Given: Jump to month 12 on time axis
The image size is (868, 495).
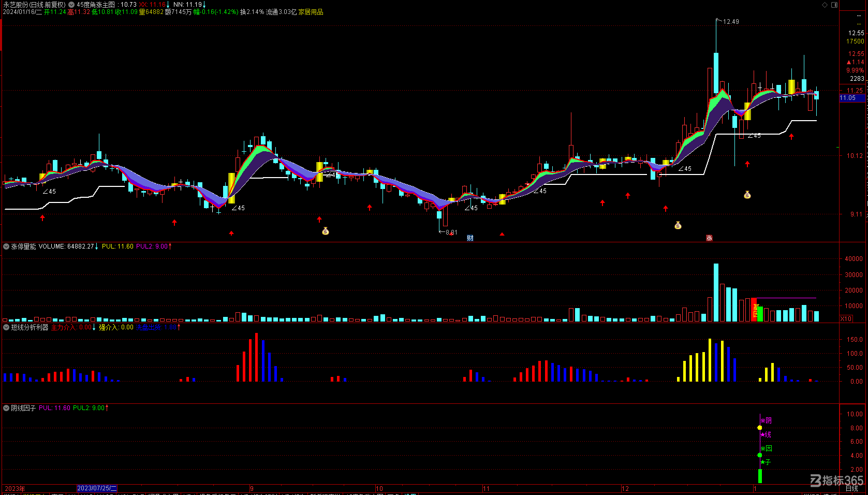Looking at the screenshot, I should (x=625, y=488).
